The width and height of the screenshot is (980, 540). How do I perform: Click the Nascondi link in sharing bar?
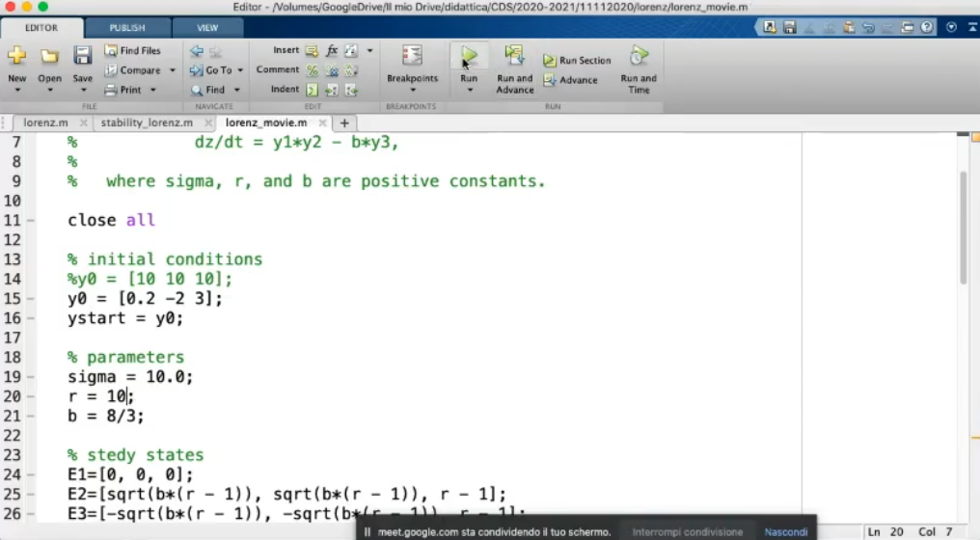[x=786, y=531]
